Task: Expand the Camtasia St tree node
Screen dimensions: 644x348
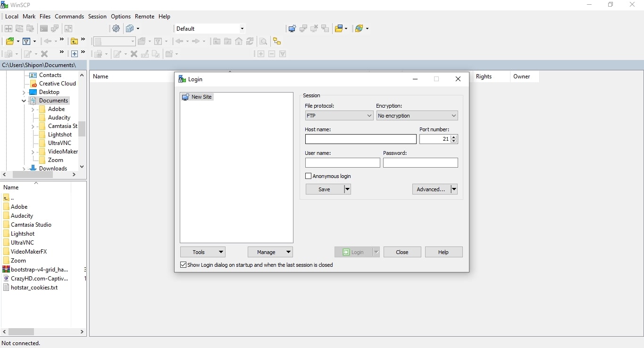Action: [33, 126]
